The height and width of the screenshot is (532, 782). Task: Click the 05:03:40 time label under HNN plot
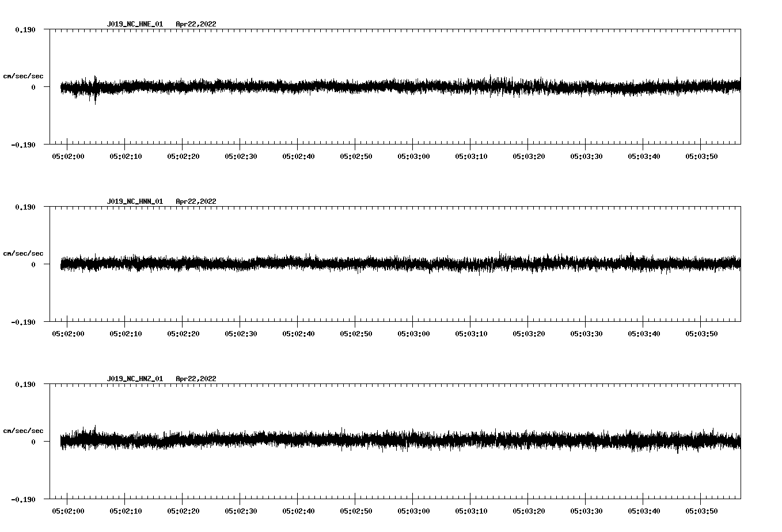[x=644, y=334]
